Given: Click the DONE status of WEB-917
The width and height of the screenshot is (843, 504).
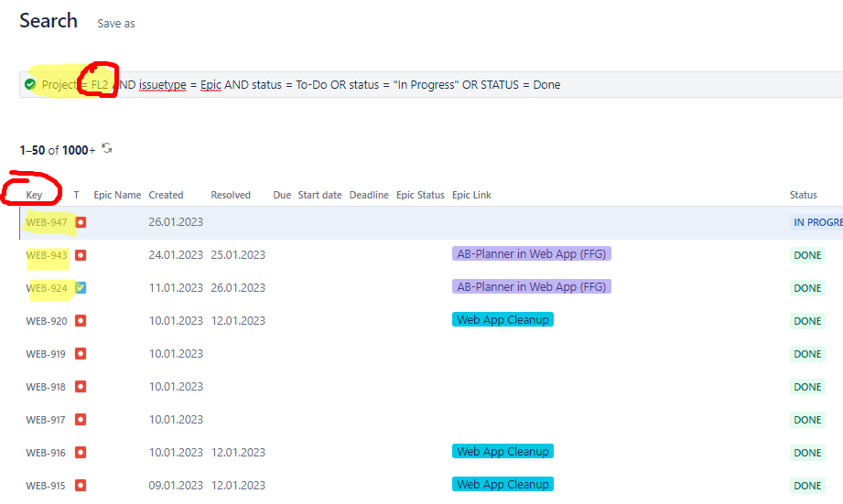Looking at the screenshot, I should point(807,420).
